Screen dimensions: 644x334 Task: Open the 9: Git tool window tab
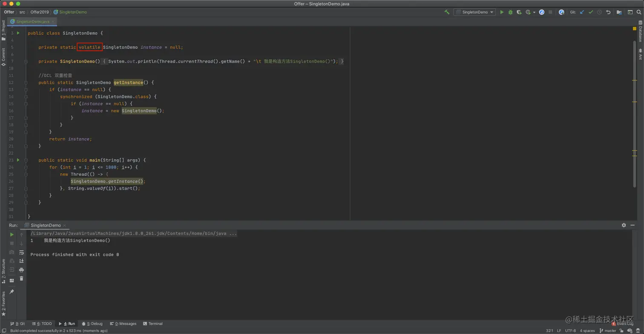tap(17, 324)
